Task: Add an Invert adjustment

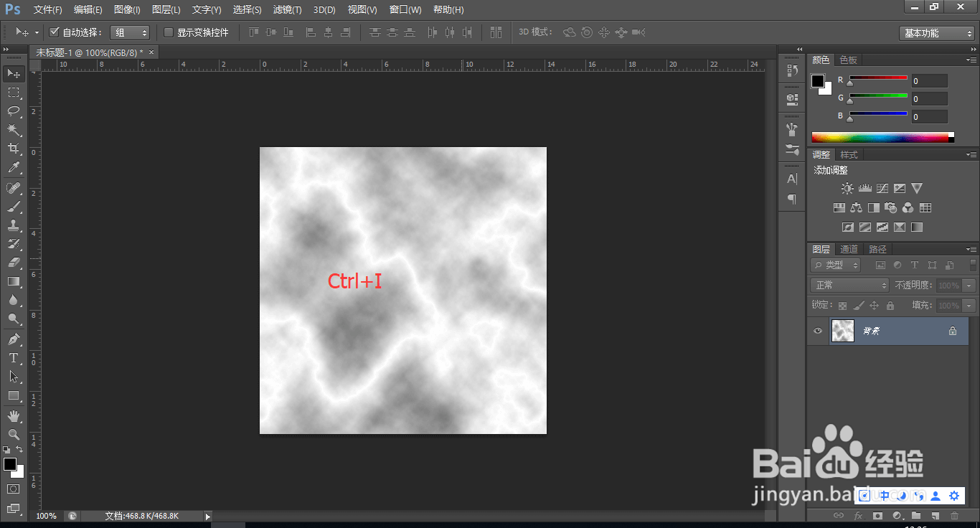Action: point(847,227)
